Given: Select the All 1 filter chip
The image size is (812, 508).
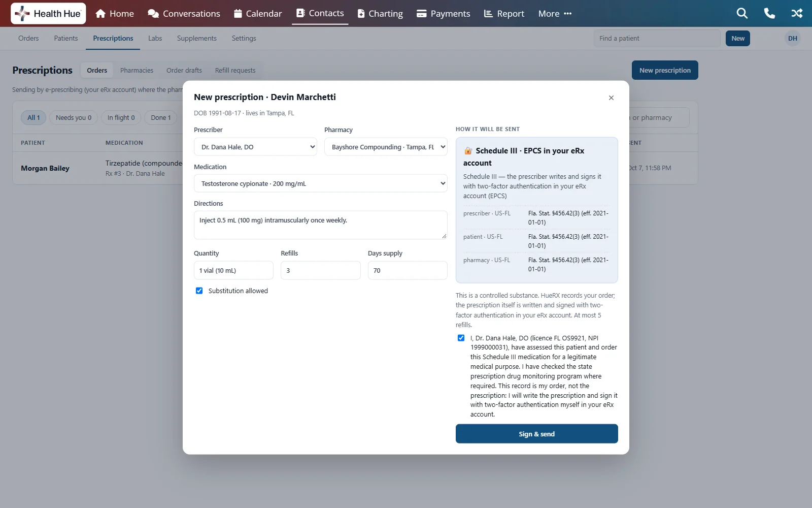Looking at the screenshot, I should click(x=33, y=117).
